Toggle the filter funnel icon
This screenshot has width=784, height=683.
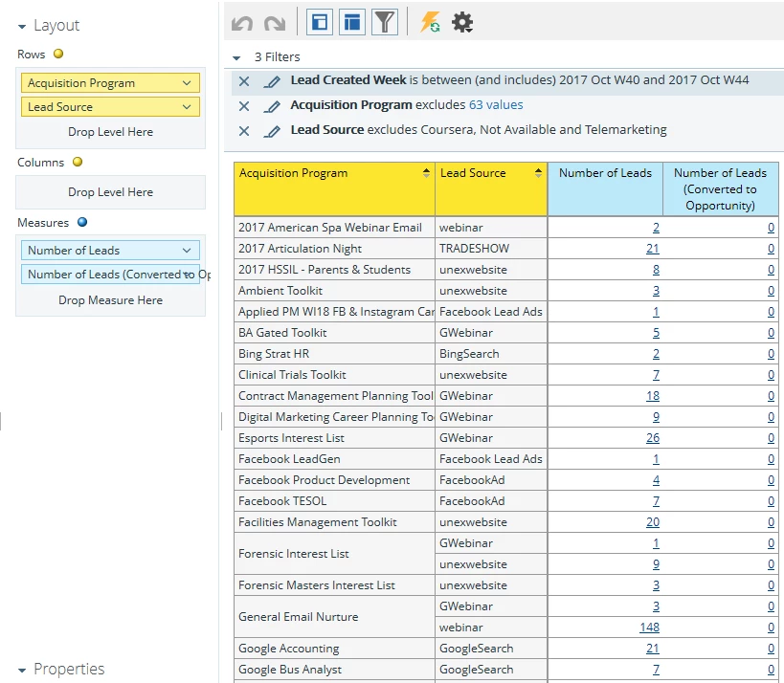coord(385,23)
